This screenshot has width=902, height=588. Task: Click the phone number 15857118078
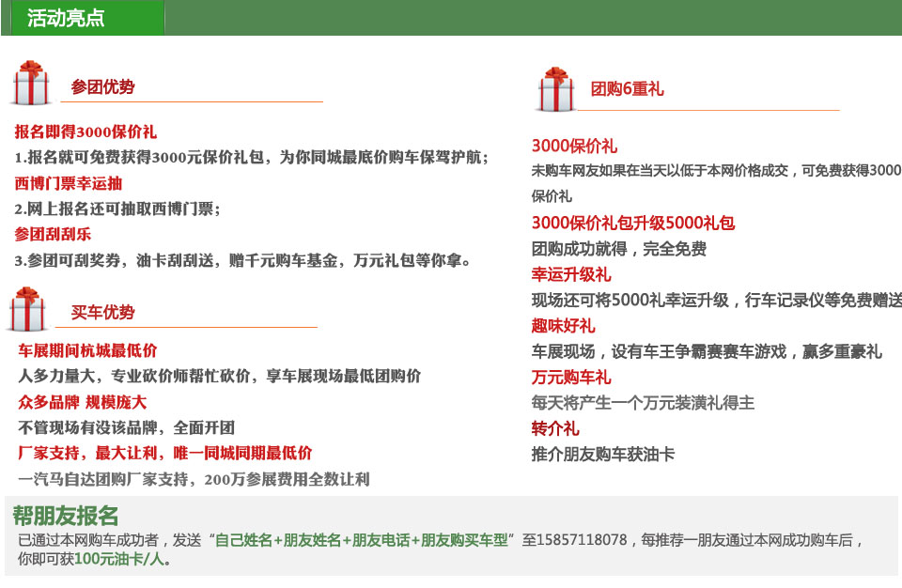(582, 540)
